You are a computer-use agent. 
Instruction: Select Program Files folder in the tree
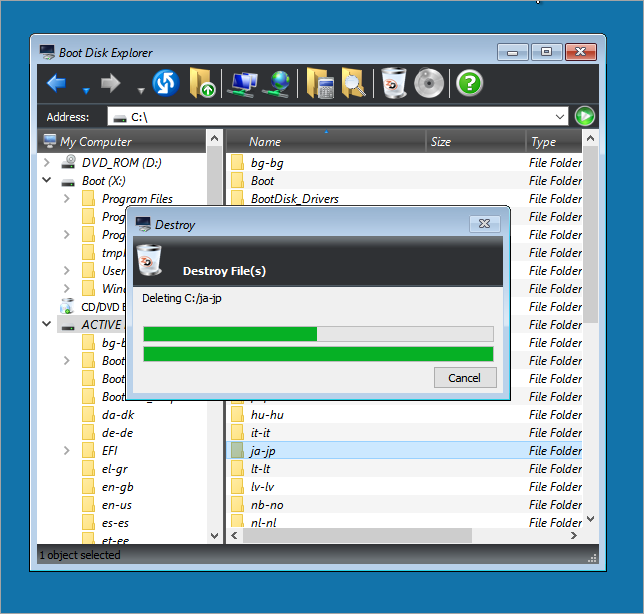(137, 199)
